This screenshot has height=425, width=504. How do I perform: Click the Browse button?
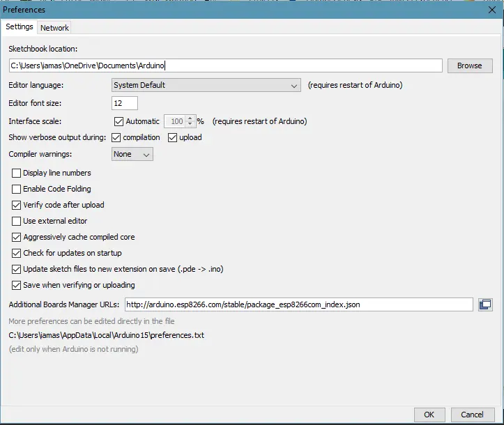coord(470,65)
